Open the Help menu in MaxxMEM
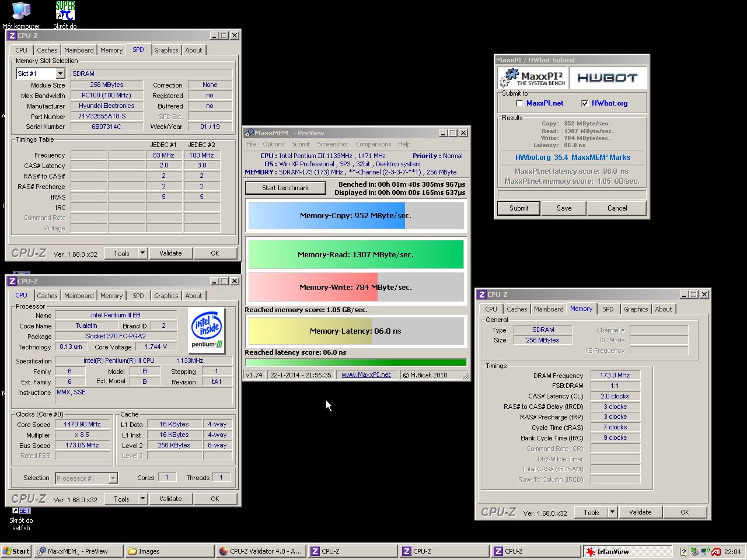The image size is (747, 560). point(404,144)
